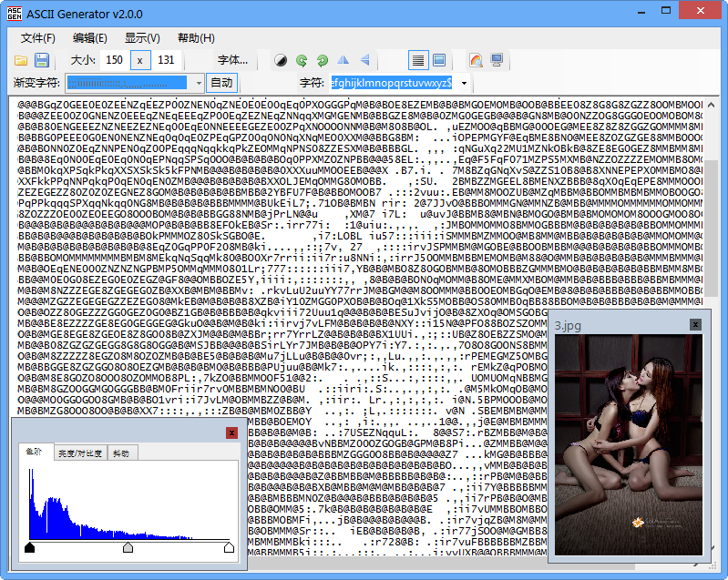This screenshot has height=580, width=728.
Task: Close the ASCII Generator window
Action: (700, 10)
